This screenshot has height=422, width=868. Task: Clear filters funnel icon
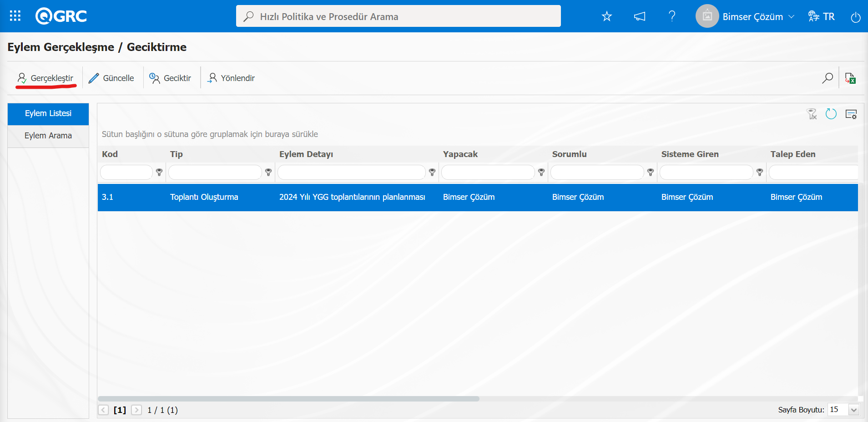(812, 114)
